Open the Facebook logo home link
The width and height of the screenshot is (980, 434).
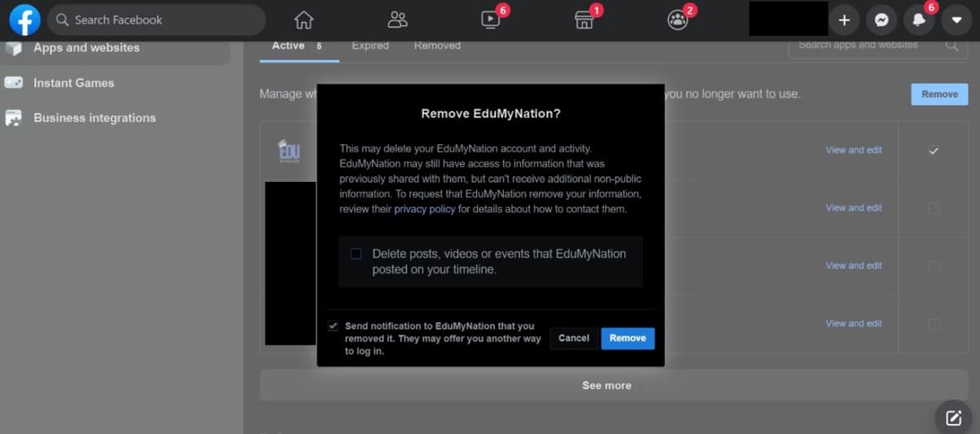(x=25, y=20)
